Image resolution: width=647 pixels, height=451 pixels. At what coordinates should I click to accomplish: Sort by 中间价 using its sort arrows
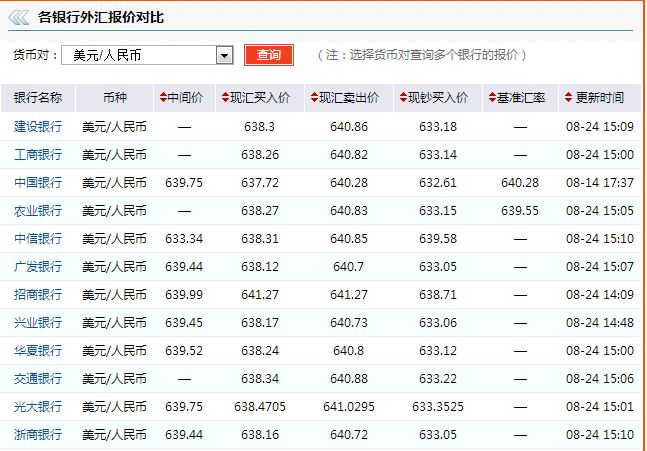tap(163, 98)
